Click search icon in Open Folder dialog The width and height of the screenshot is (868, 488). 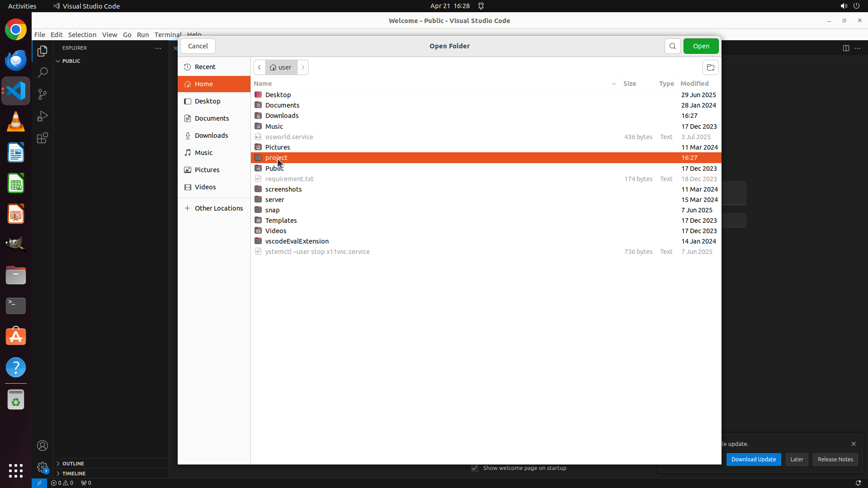tap(672, 46)
